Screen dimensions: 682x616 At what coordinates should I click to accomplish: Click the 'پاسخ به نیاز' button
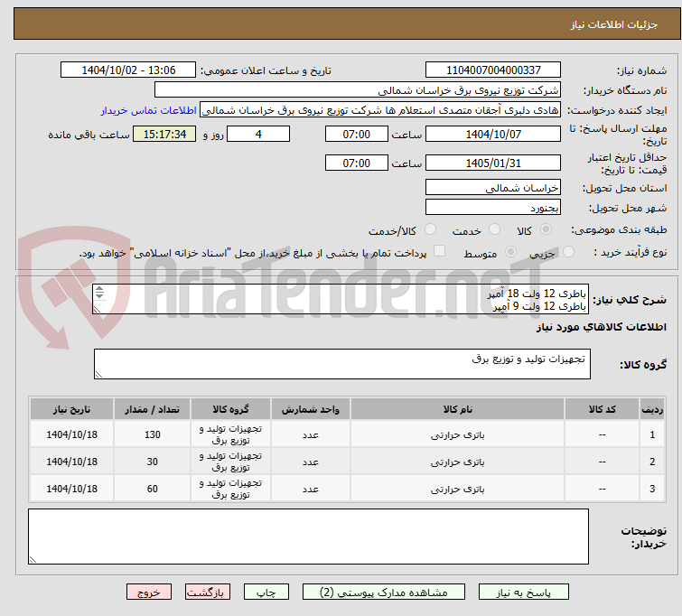[x=523, y=593]
